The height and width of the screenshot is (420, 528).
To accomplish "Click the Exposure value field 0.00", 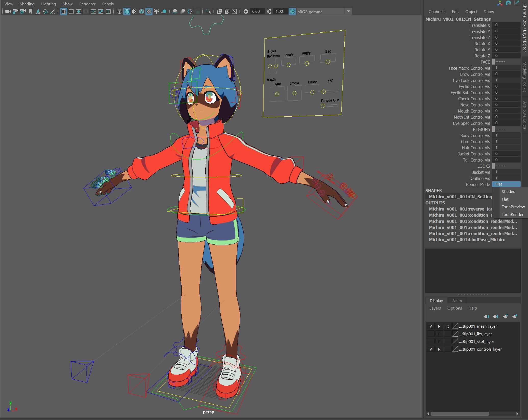I will coord(257,11).
